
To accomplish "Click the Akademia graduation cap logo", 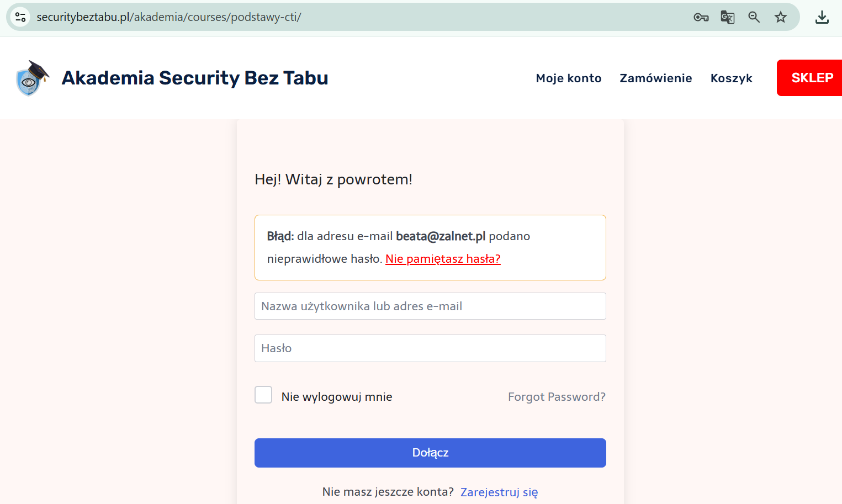I will pyautogui.click(x=33, y=78).
